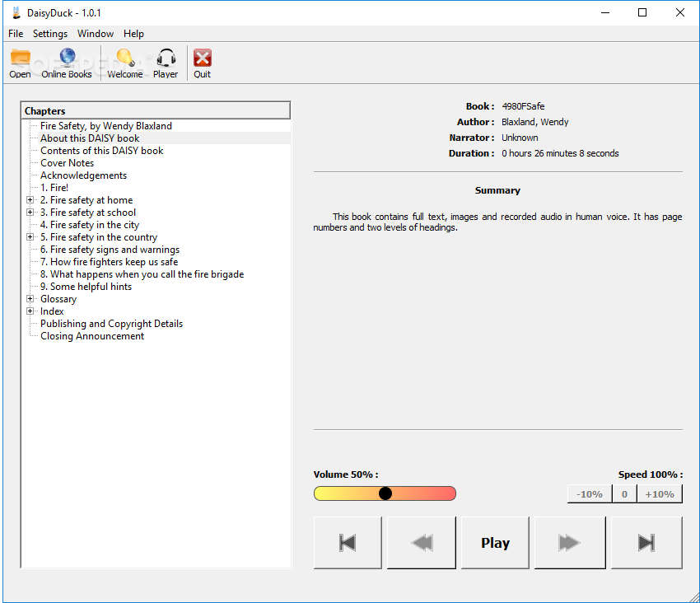
Task: Select '6. Fire safety signs and warnings'
Action: (x=110, y=250)
